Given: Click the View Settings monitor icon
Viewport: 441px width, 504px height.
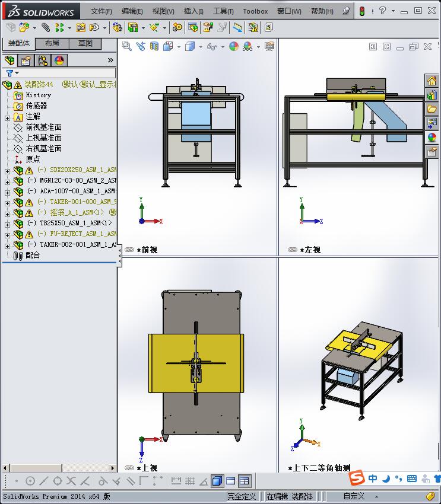Looking at the screenshot, I should point(269,47).
